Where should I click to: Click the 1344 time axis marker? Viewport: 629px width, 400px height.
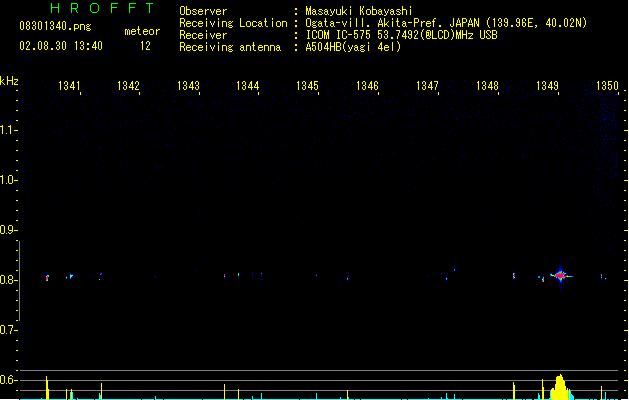coord(248,86)
